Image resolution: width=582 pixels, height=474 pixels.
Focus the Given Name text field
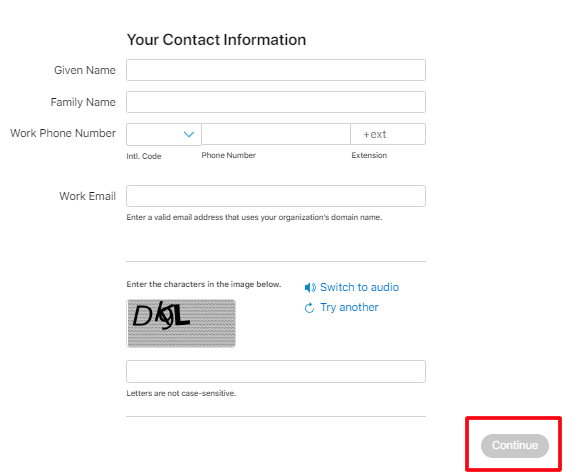tap(276, 70)
